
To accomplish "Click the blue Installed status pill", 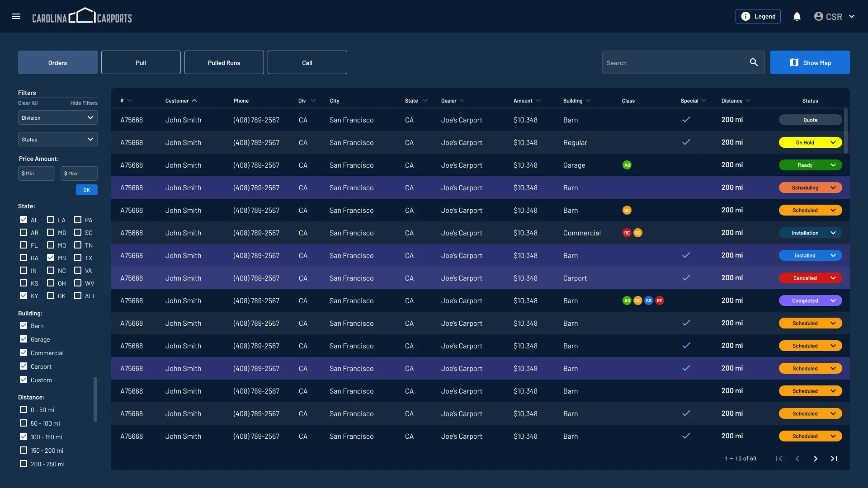I will tap(811, 255).
